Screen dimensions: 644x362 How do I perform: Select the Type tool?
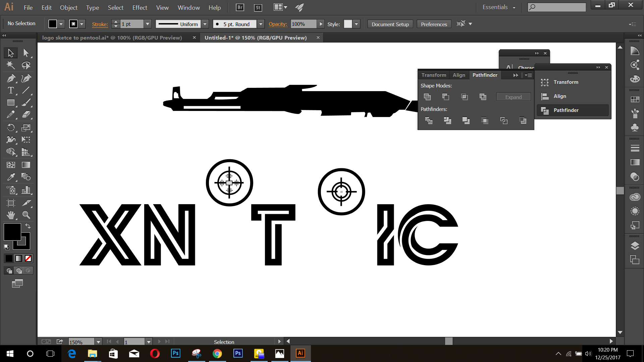point(11,90)
